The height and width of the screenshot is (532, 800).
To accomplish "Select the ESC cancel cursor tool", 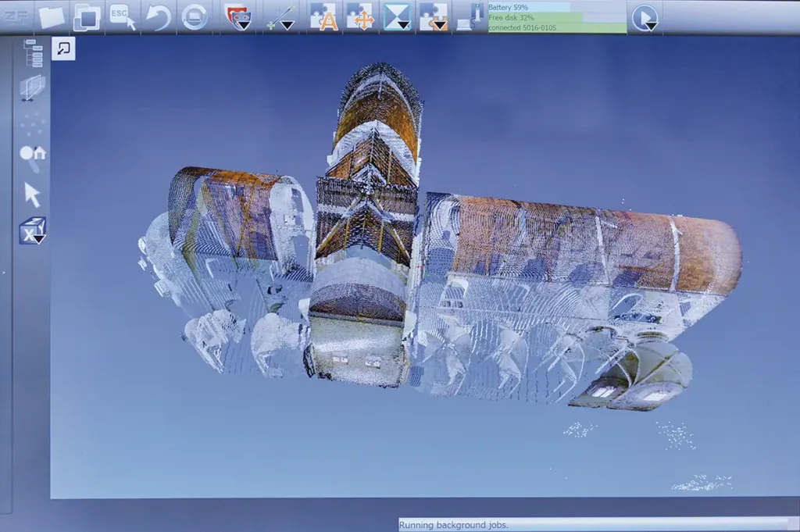I will pos(123,17).
